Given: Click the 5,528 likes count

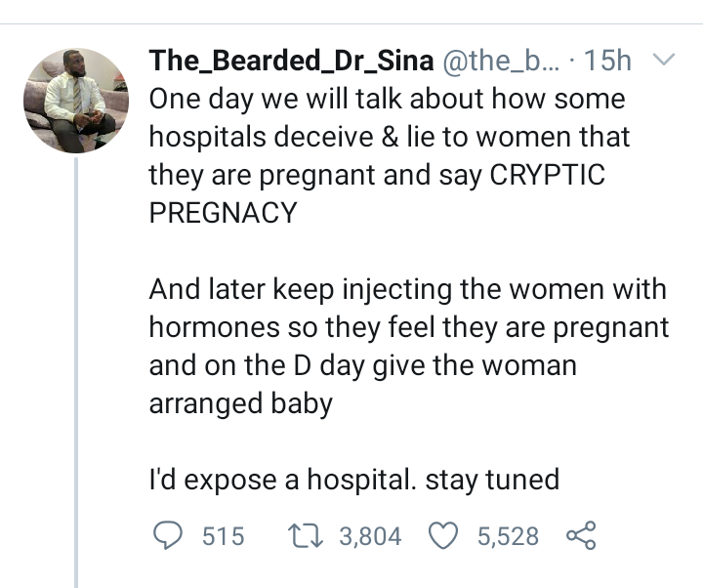Looking at the screenshot, I should 507,535.
